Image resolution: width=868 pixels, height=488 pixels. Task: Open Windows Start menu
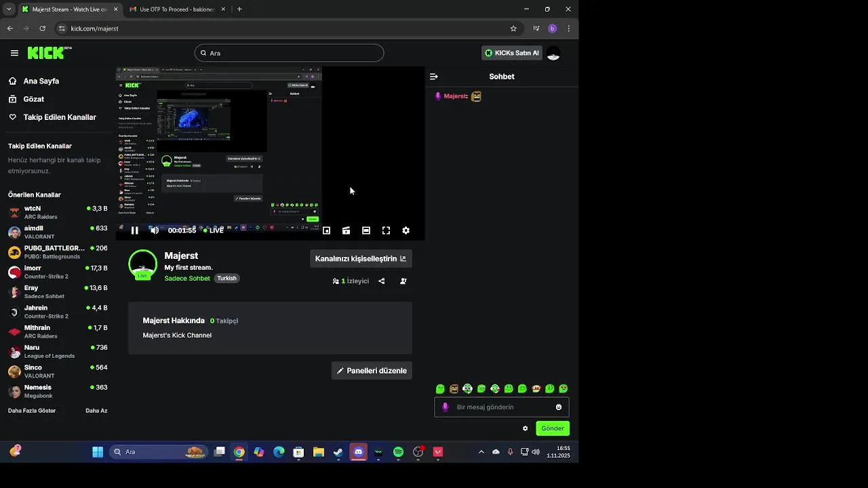coord(98,452)
